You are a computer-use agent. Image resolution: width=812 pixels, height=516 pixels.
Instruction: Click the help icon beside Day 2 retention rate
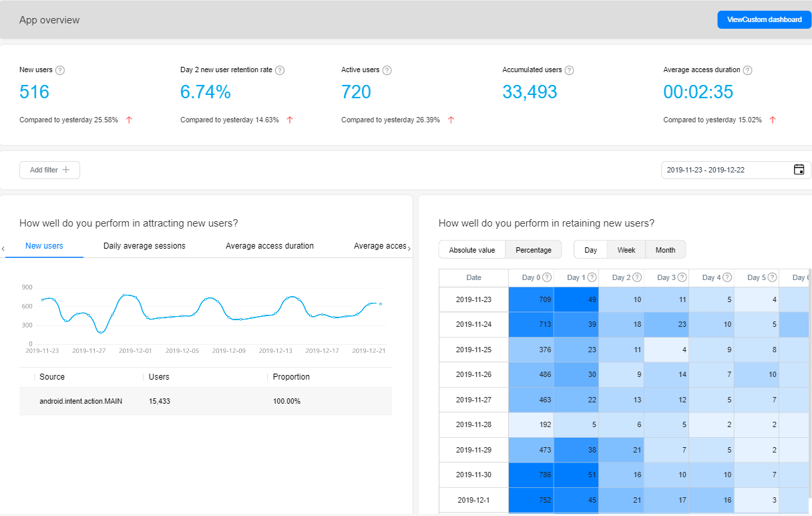coord(280,70)
